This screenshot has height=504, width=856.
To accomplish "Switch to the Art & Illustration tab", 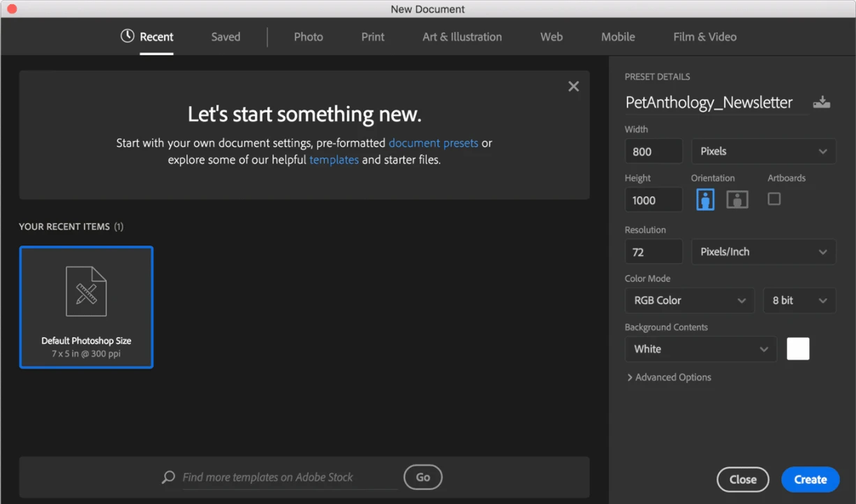I will point(462,37).
